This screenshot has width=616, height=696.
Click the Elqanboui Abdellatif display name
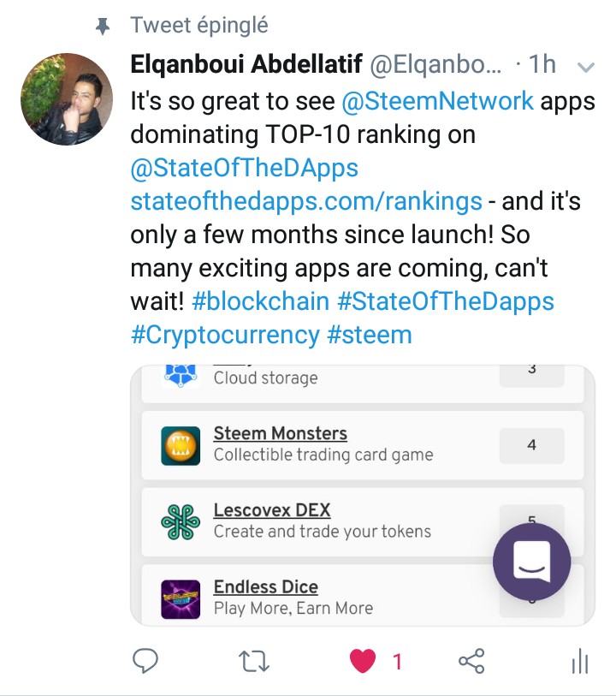coord(246,64)
